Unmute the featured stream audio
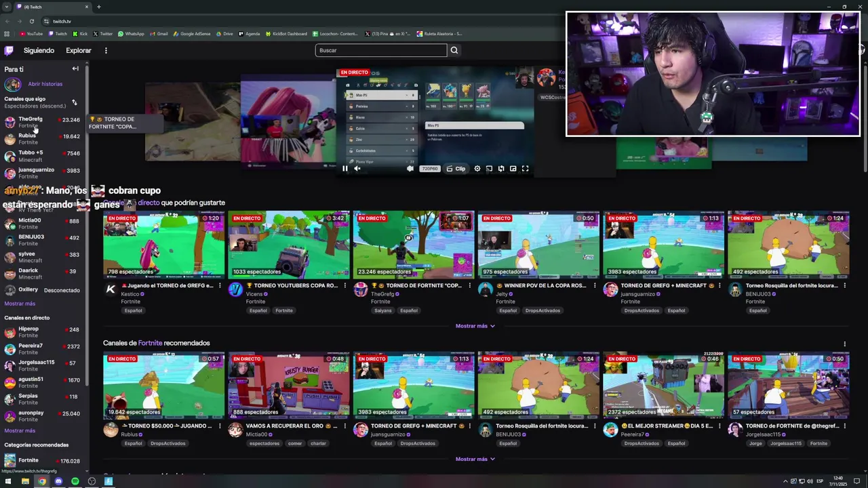868x488 pixels. (357, 169)
